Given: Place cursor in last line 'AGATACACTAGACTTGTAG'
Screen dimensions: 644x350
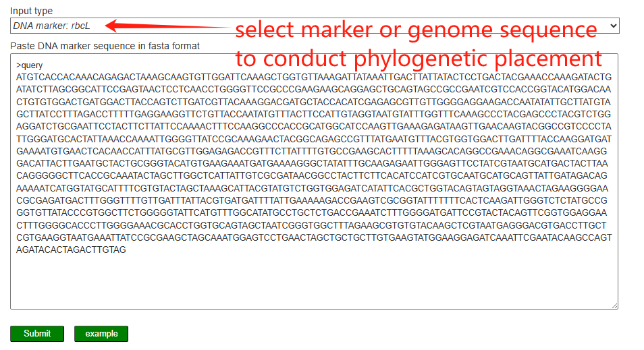Looking at the screenshot, I should point(71,250).
